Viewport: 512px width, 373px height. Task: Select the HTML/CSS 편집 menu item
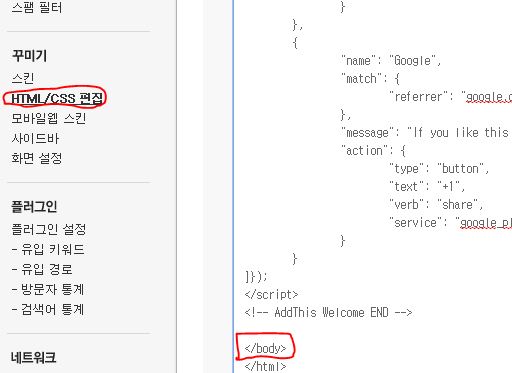click(x=57, y=98)
